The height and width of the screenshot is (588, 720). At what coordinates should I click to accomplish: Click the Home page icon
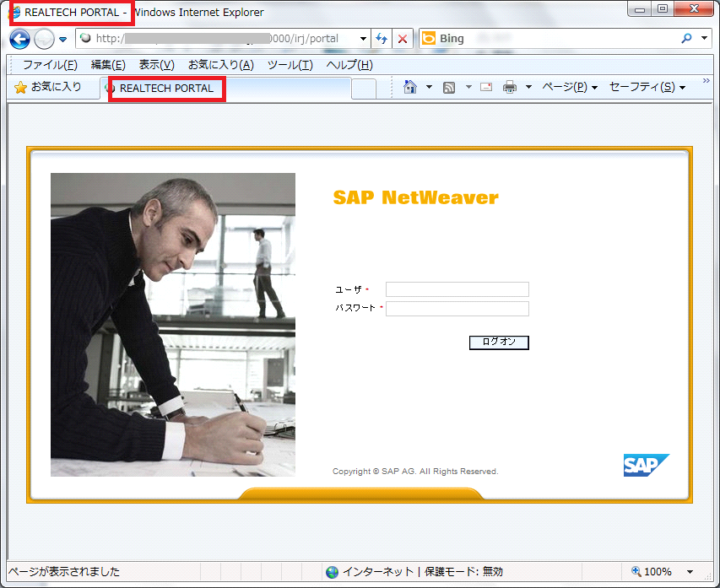[x=410, y=87]
